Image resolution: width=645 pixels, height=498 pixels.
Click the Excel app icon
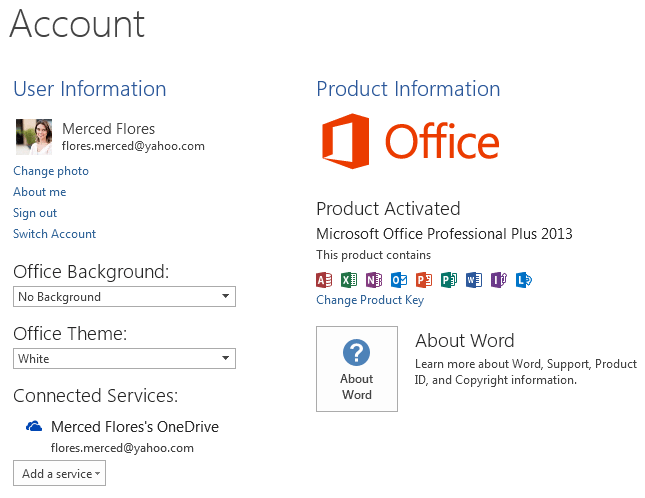(349, 280)
